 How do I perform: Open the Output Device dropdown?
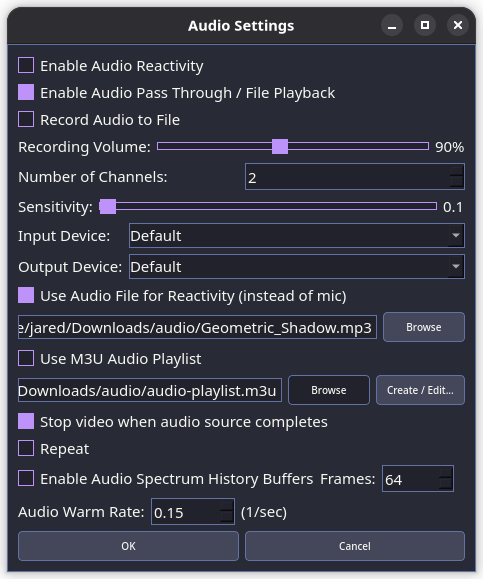(297, 267)
